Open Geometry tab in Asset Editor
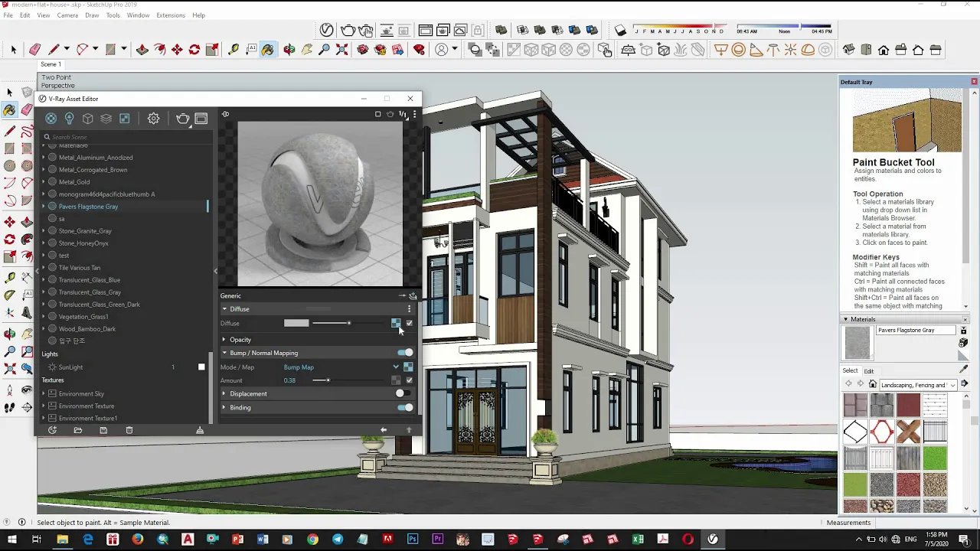Viewport: 980px width, 551px height. 87,119
